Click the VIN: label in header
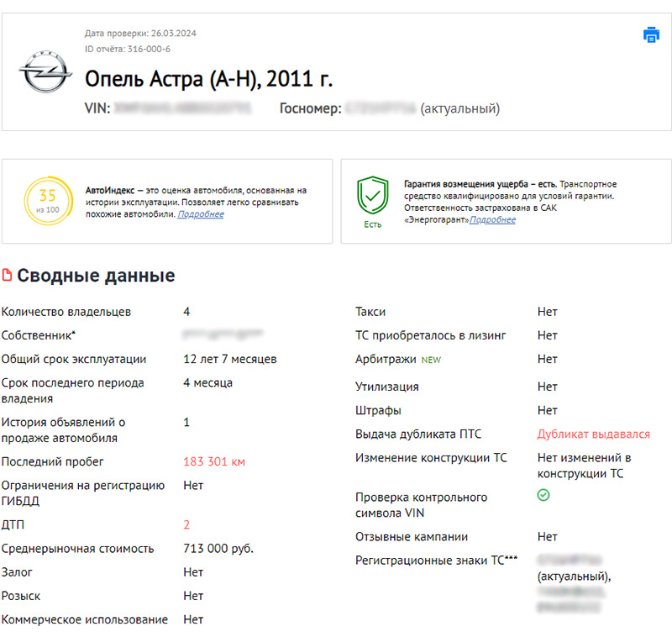Viewport: 672px width, 637px height. pyautogui.click(x=97, y=108)
